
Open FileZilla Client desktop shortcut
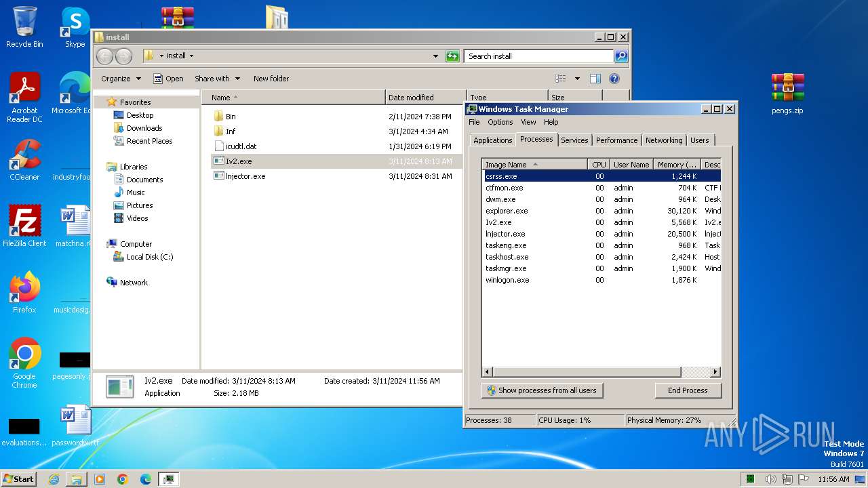click(24, 226)
